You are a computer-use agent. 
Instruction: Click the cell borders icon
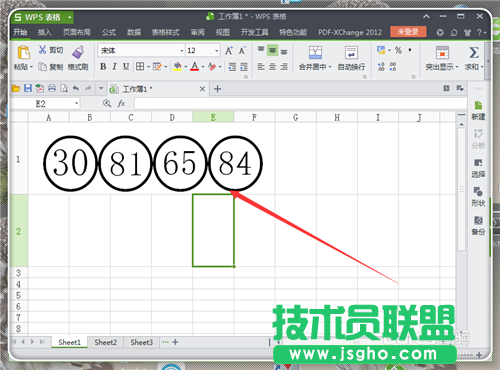tap(140, 67)
